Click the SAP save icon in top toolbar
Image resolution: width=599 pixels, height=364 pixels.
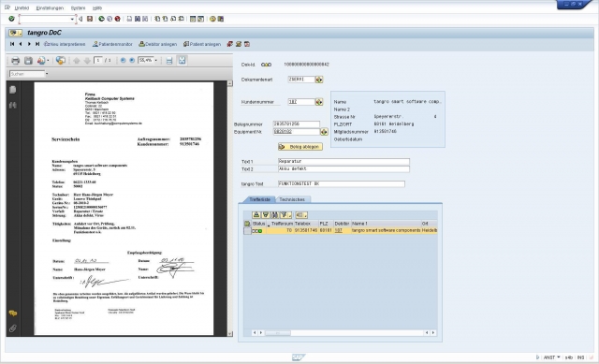click(x=90, y=19)
